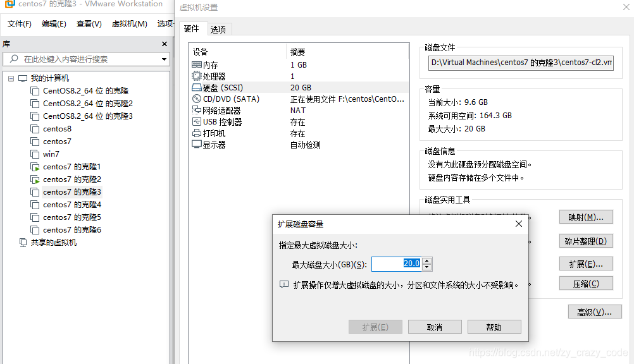Click 帮助 in expand disk dialog
Image resolution: width=634 pixels, height=364 pixels.
494,327
